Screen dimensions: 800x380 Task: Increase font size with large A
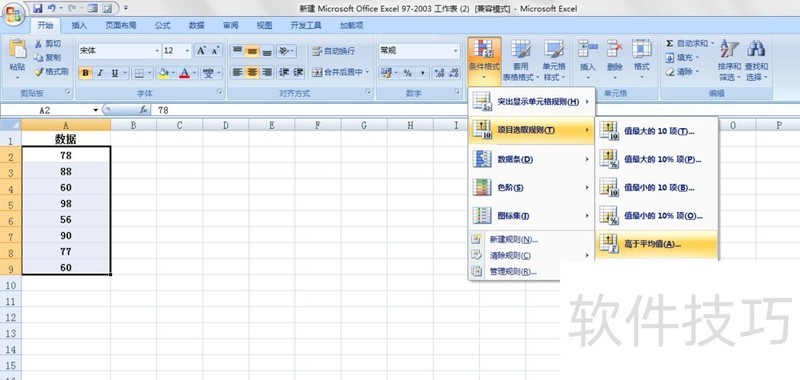(x=202, y=50)
